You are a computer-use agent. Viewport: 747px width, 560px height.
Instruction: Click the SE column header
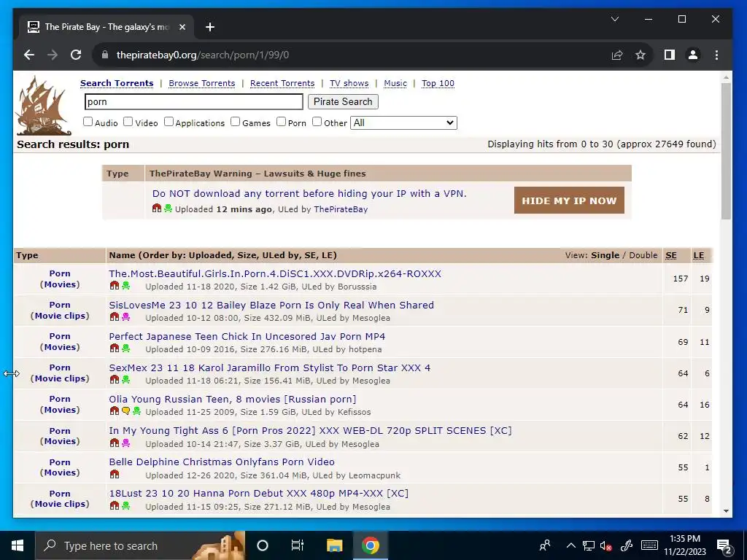pyautogui.click(x=671, y=256)
